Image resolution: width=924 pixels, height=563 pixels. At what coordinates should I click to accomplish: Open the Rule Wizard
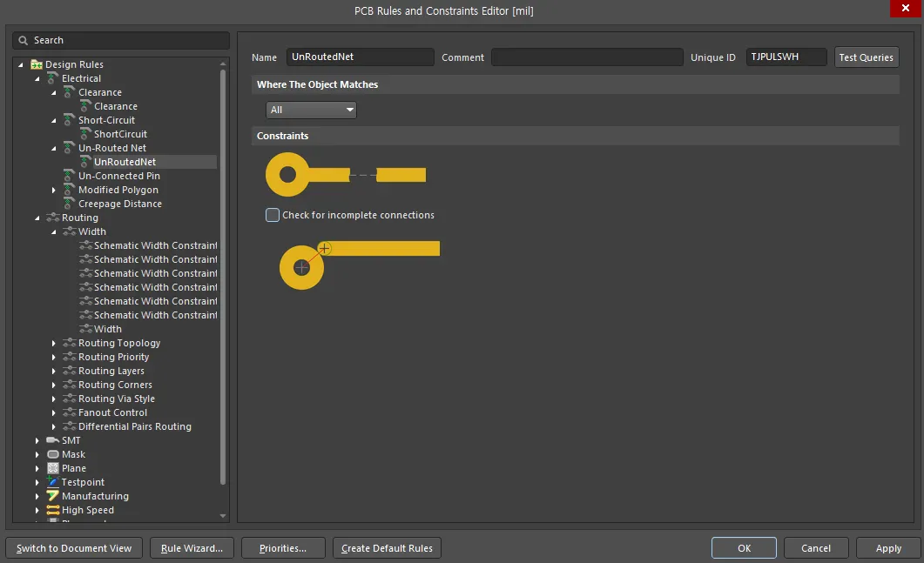click(192, 548)
